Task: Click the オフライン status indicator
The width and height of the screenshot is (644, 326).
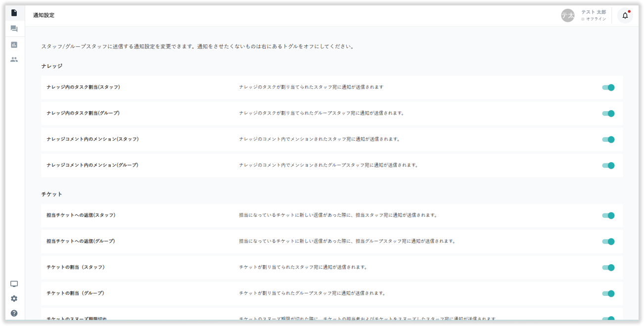Action: pyautogui.click(x=595, y=19)
